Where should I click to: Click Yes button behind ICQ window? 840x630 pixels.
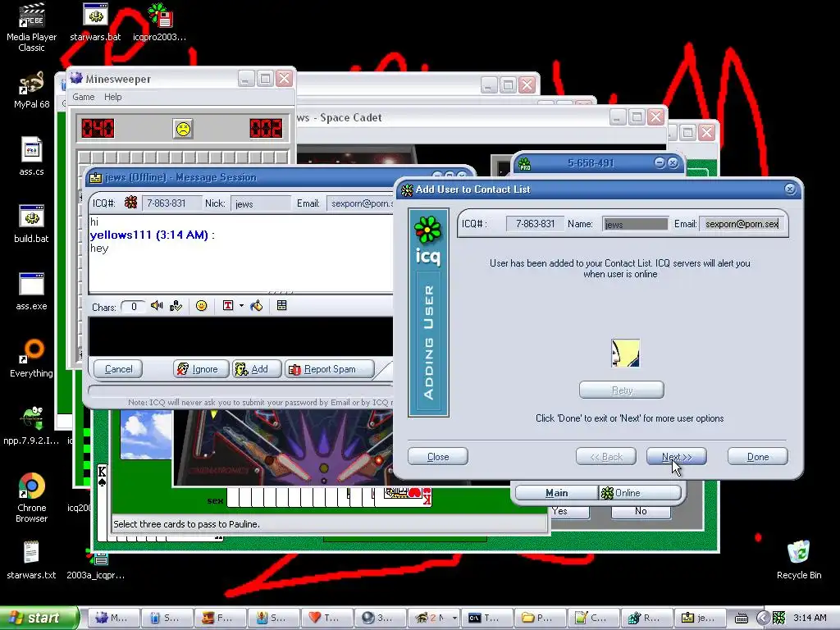569,512
